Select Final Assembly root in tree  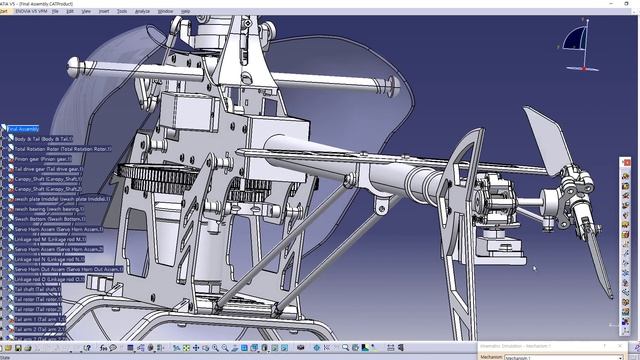coord(23,129)
